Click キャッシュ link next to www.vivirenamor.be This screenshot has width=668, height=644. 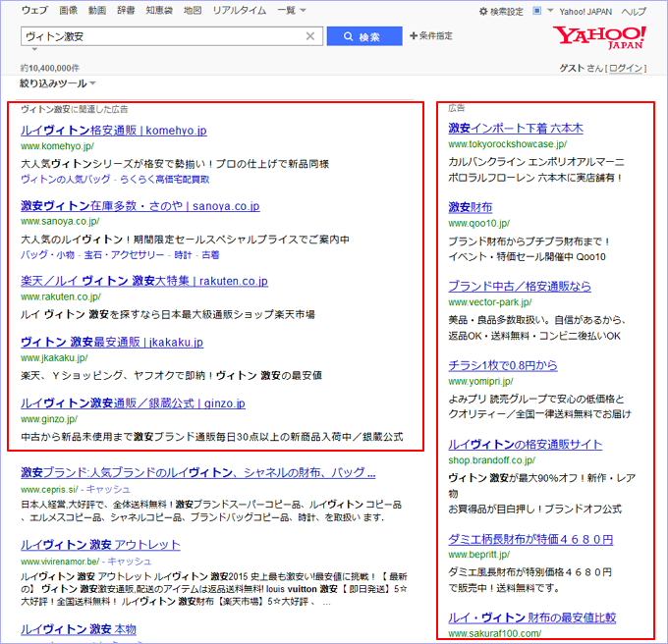(129, 562)
